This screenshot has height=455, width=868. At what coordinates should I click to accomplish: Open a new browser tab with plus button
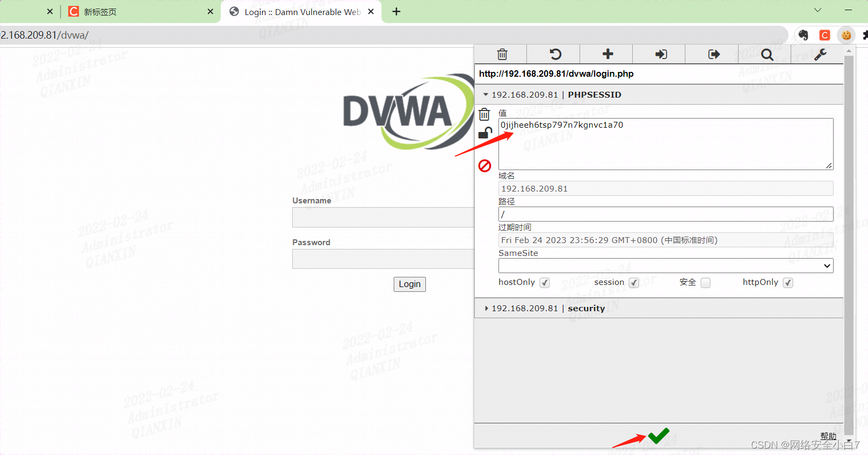click(396, 11)
